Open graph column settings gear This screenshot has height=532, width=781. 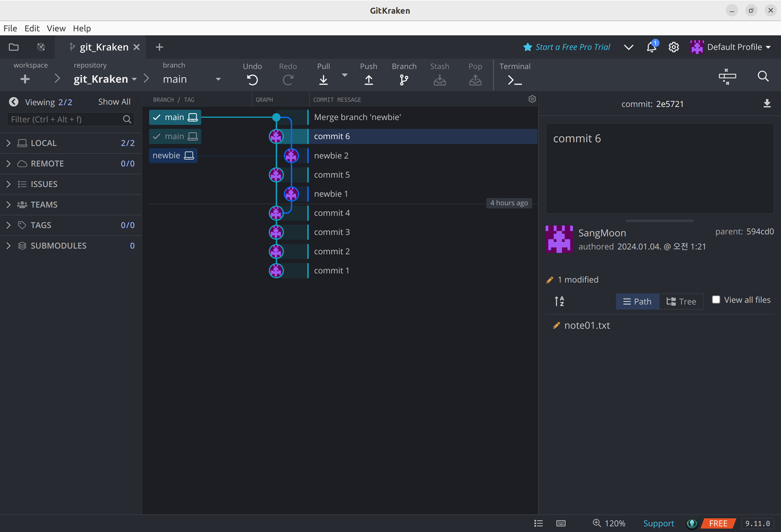(x=532, y=99)
